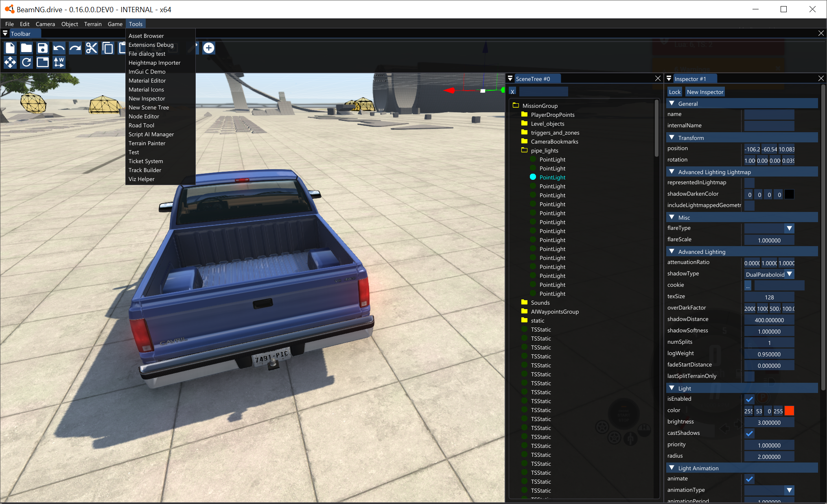Toggle includeLightmappedGeometry checkbox
The width and height of the screenshot is (827, 504).
pos(749,206)
